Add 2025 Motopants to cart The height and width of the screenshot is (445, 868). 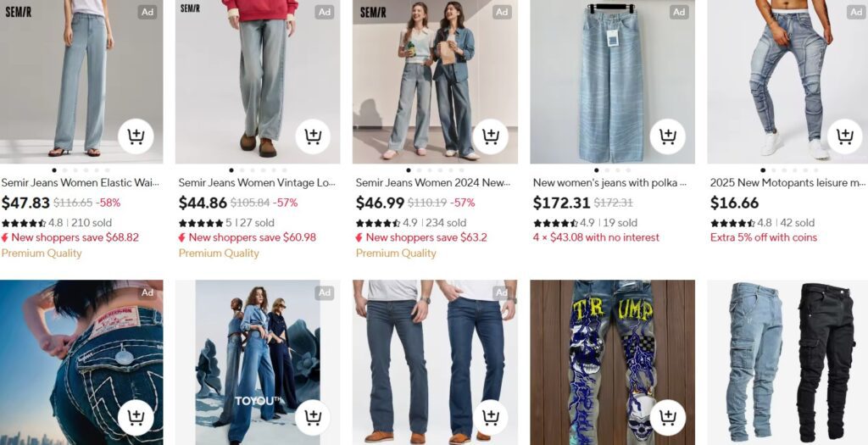pyautogui.click(x=844, y=136)
